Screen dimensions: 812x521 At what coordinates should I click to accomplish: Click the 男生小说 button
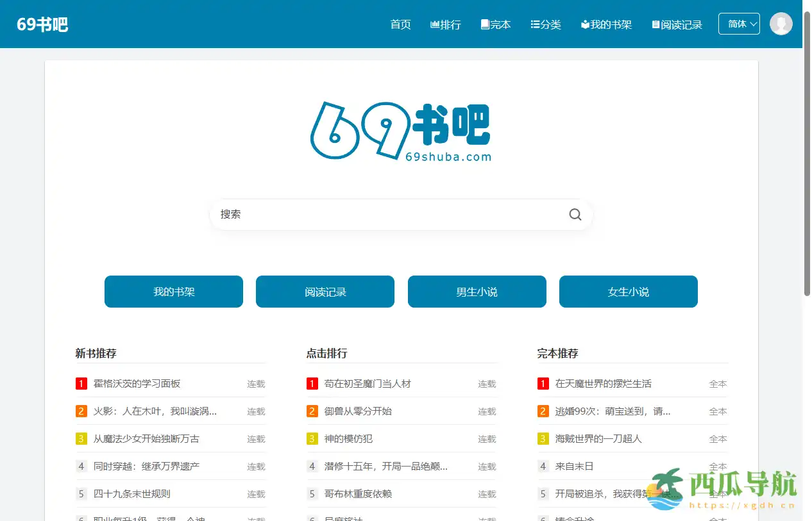click(x=477, y=292)
